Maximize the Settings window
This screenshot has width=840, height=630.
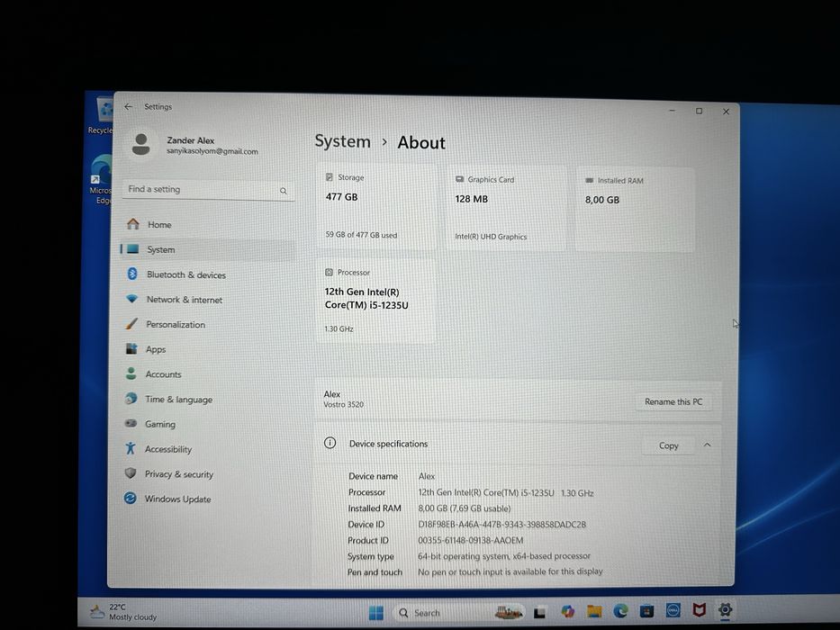click(x=700, y=111)
